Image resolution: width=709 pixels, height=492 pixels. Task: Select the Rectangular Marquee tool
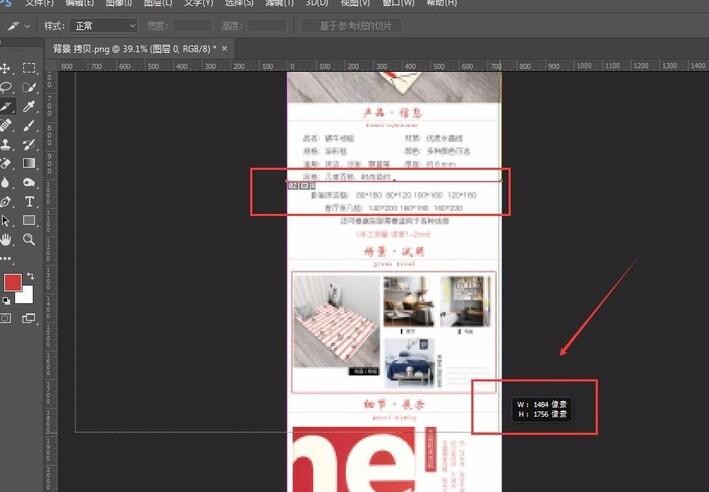[29, 68]
